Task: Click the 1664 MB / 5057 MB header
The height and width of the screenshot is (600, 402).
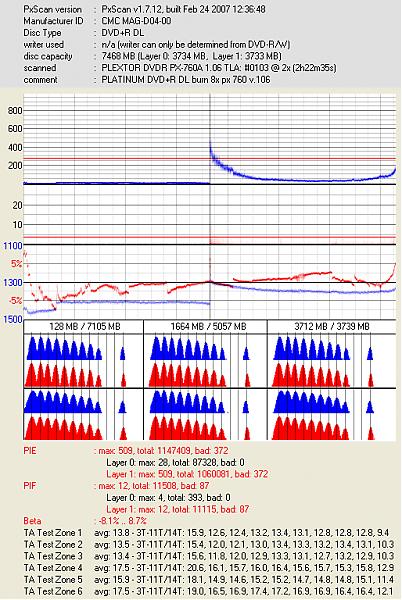Action: pos(208,327)
